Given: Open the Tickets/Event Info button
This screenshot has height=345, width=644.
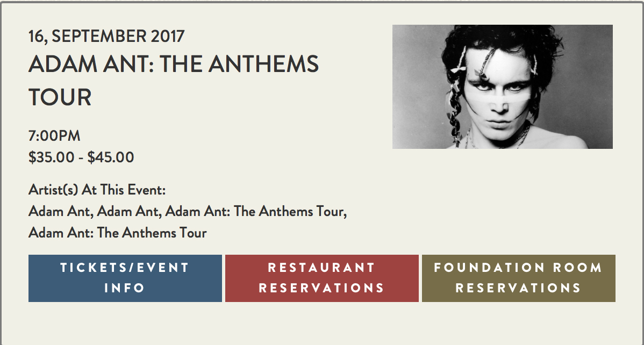Looking at the screenshot, I should (125, 278).
